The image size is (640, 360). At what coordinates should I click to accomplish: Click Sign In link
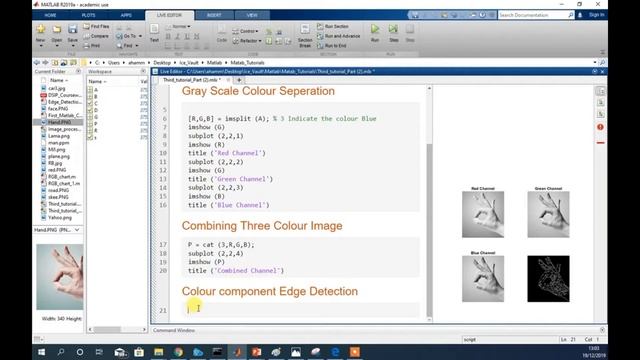596,15
